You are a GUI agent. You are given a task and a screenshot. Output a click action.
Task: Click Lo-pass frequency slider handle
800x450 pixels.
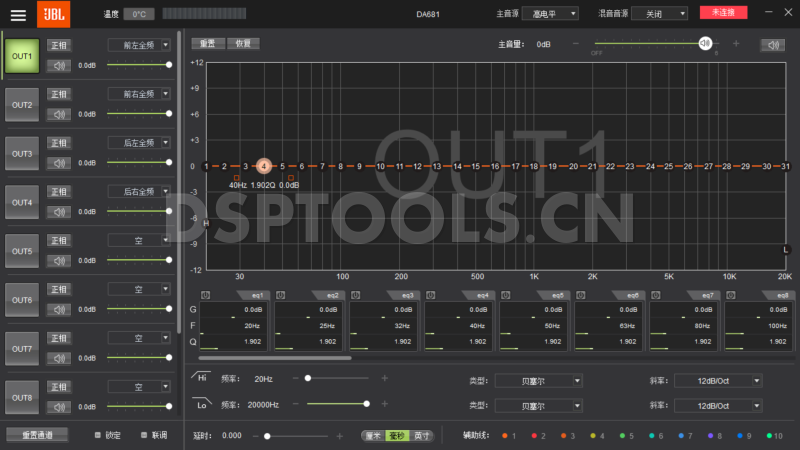coord(366,404)
